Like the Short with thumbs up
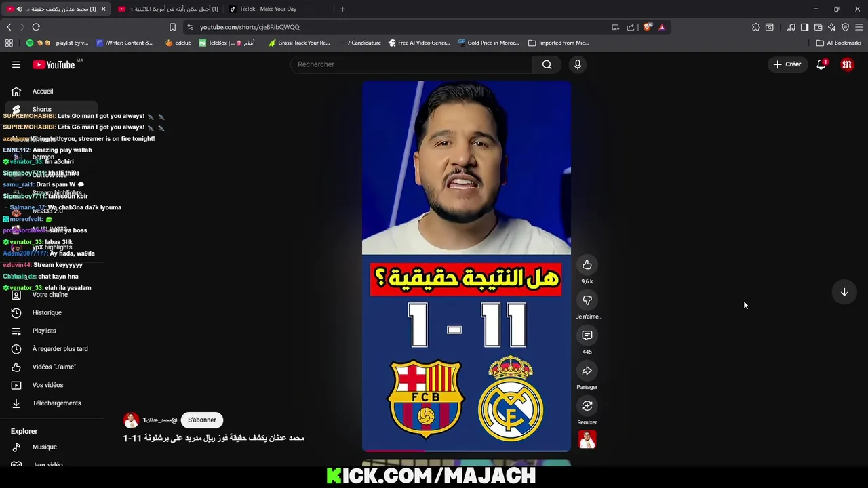This screenshot has height=488, width=868. coord(587,265)
